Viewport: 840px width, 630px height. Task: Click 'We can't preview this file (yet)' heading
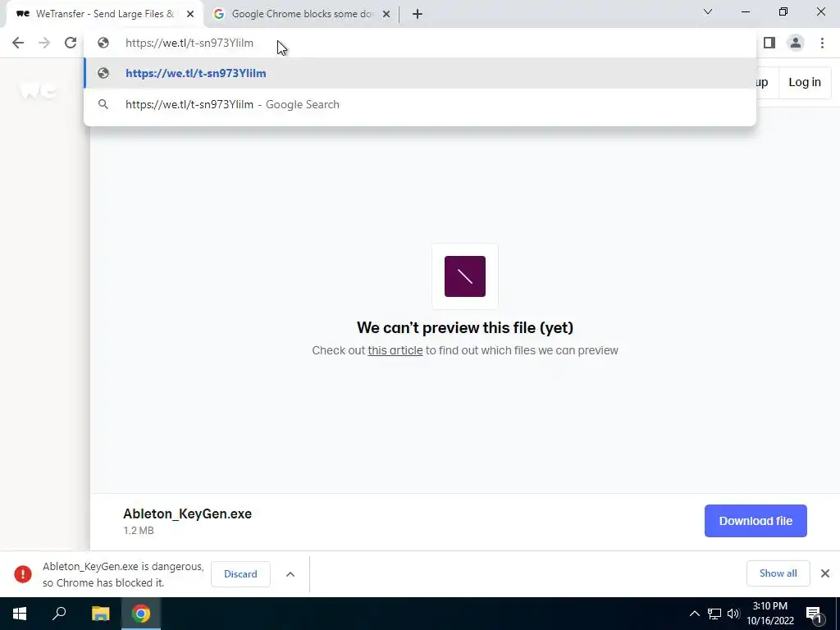pyautogui.click(x=465, y=327)
